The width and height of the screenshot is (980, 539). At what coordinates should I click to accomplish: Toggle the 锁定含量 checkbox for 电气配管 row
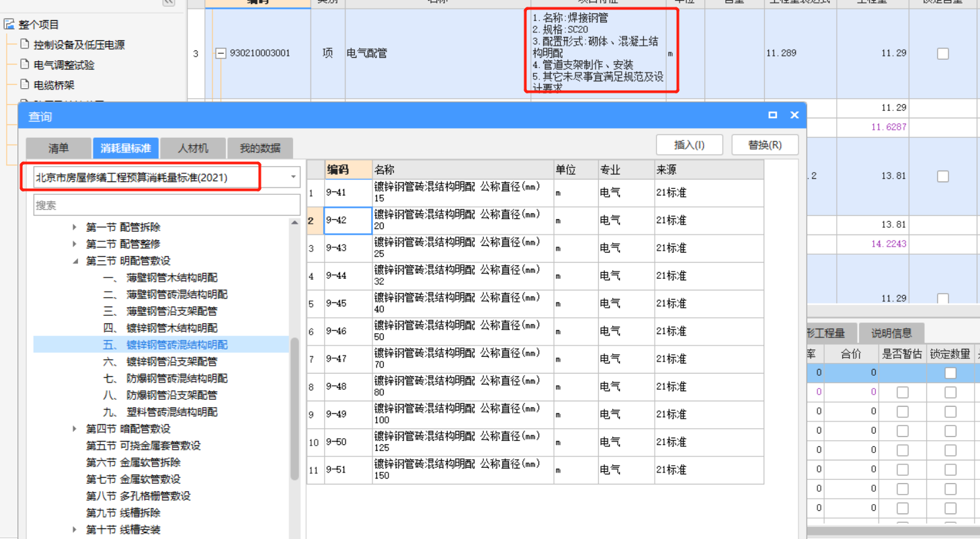pos(943,54)
